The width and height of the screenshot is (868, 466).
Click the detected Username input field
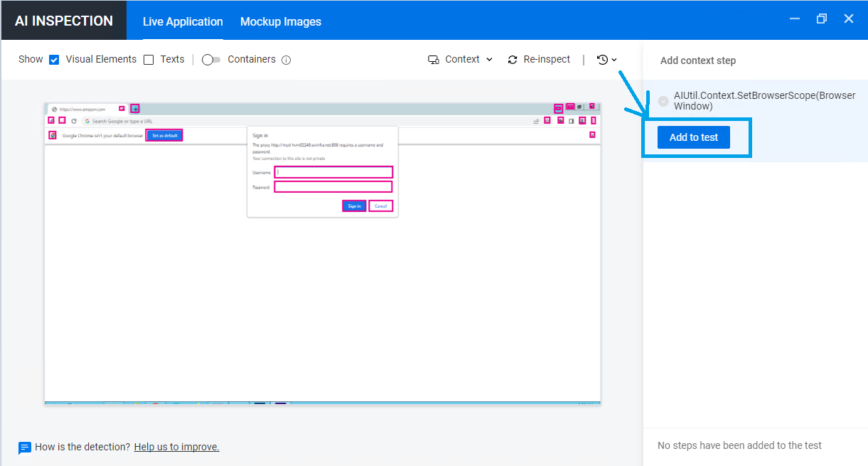pyautogui.click(x=333, y=171)
